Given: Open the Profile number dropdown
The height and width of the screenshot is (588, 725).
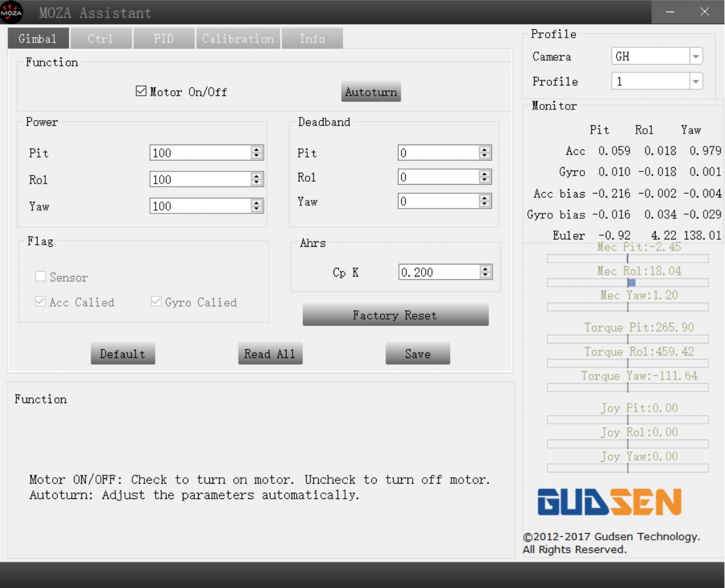Looking at the screenshot, I should click(x=696, y=81).
